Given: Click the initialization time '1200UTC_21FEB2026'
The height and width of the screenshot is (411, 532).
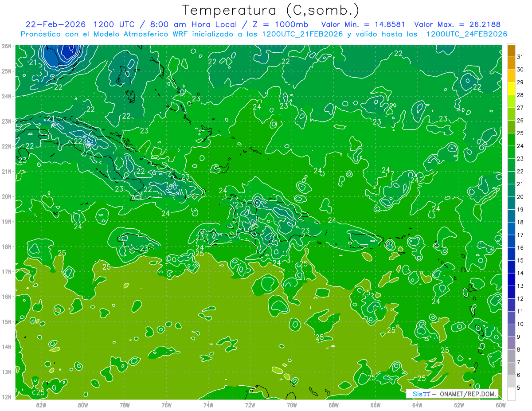Looking at the screenshot, I should [x=302, y=34].
